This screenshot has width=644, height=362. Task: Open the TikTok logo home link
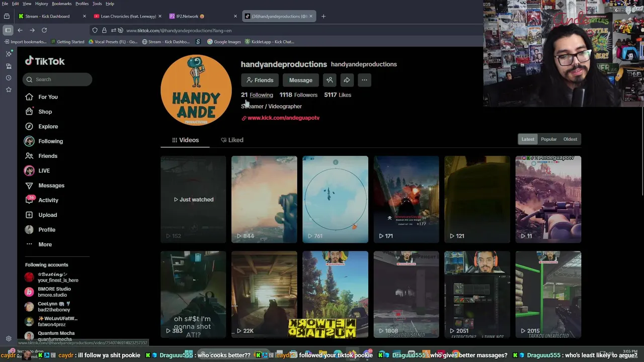tap(45, 61)
